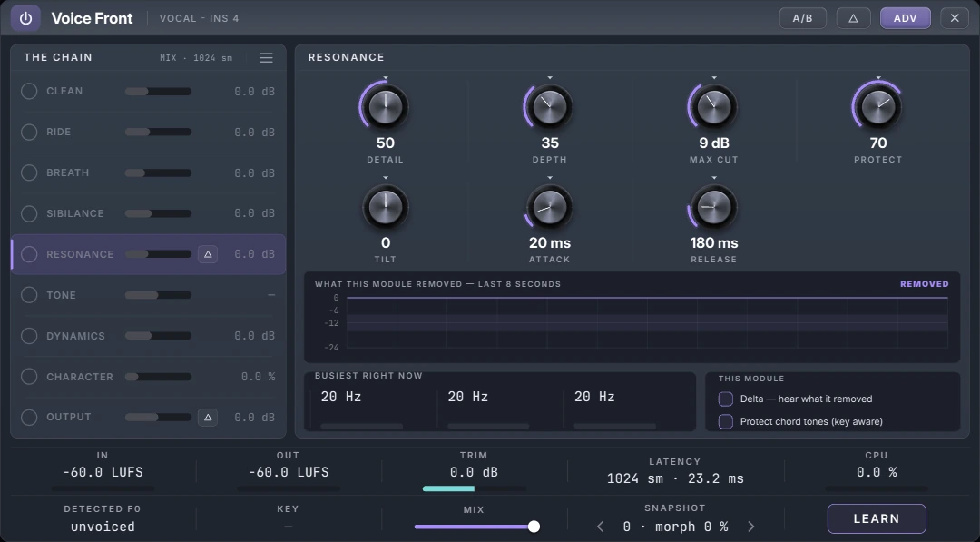Click the 'unvoiced' detected F0 readout
Image resolution: width=980 pixels, height=542 pixels.
103,527
